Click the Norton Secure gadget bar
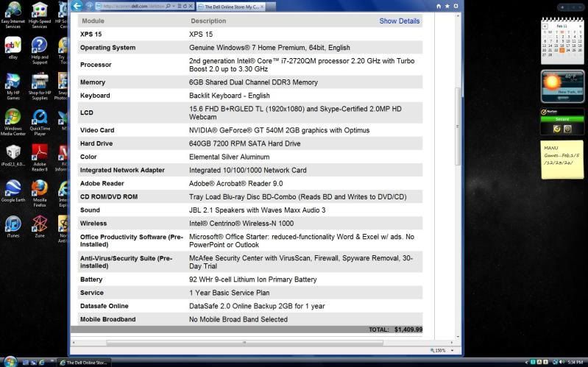 [562, 119]
